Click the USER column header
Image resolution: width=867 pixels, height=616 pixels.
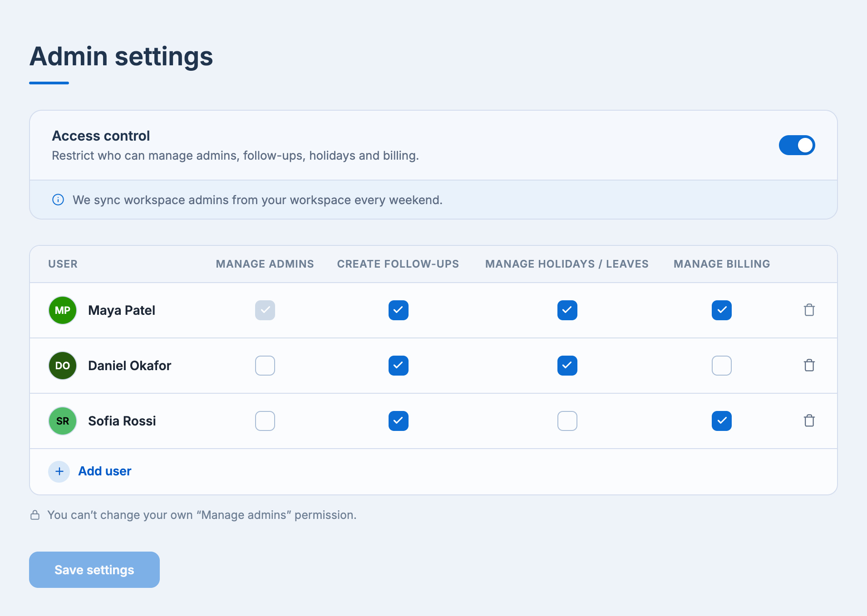[63, 264]
